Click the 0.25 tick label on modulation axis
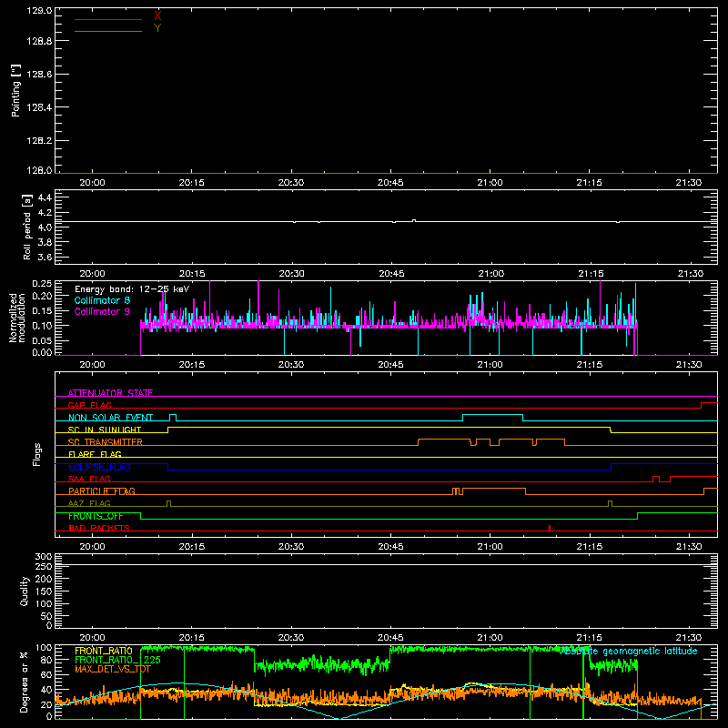Viewport: 728px width, 728px height. coord(42,284)
